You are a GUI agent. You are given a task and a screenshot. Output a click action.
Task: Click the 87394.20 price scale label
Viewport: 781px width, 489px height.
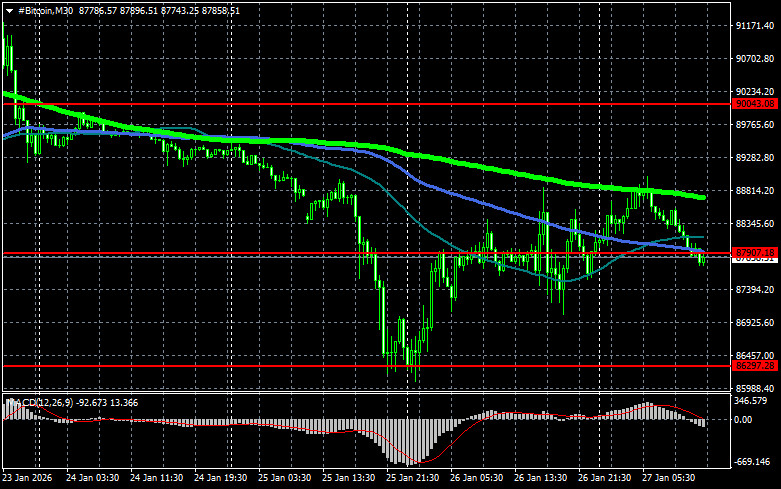coord(755,289)
